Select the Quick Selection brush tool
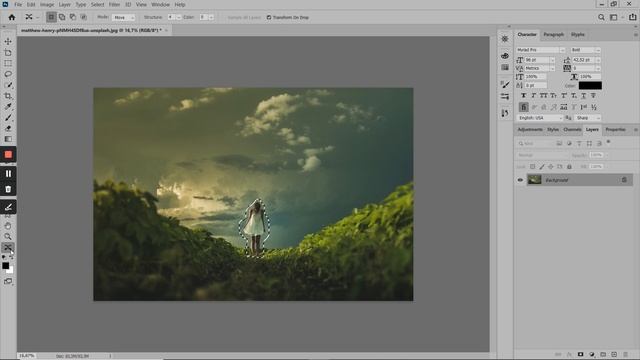The height and width of the screenshot is (360, 640). coord(8,85)
